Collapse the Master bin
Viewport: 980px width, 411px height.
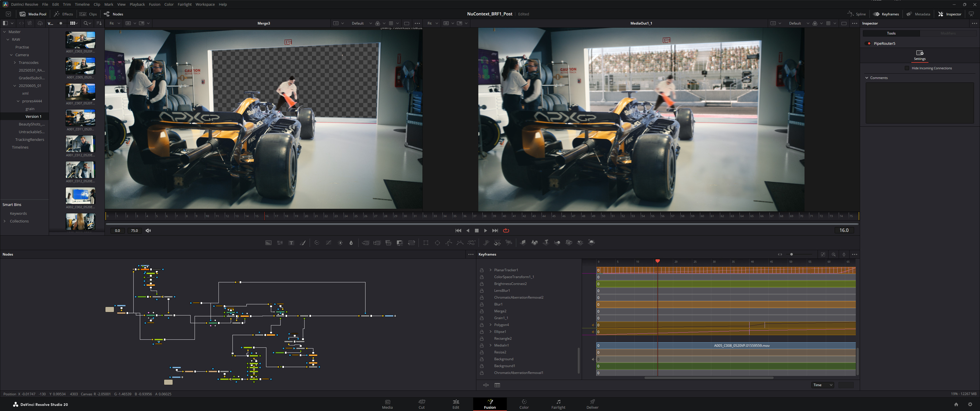[x=5, y=32]
